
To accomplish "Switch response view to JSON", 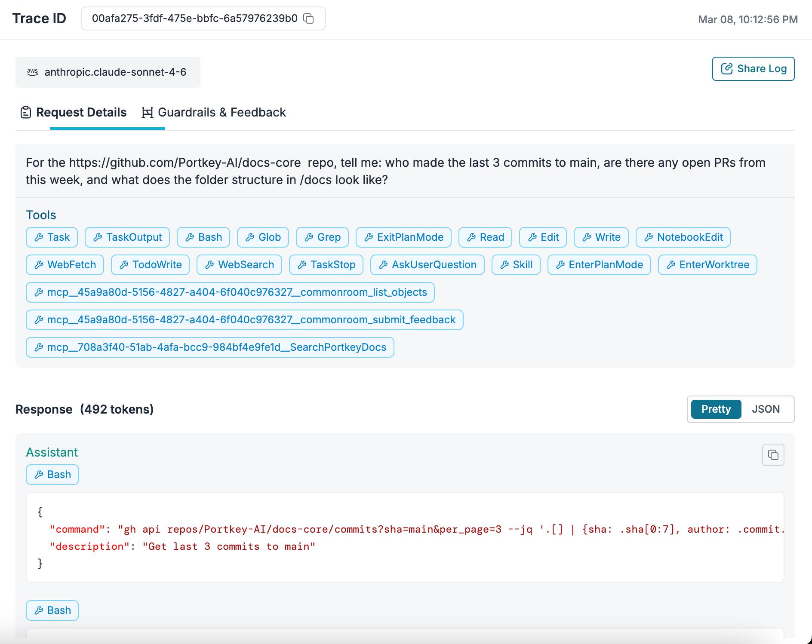I will pos(766,409).
